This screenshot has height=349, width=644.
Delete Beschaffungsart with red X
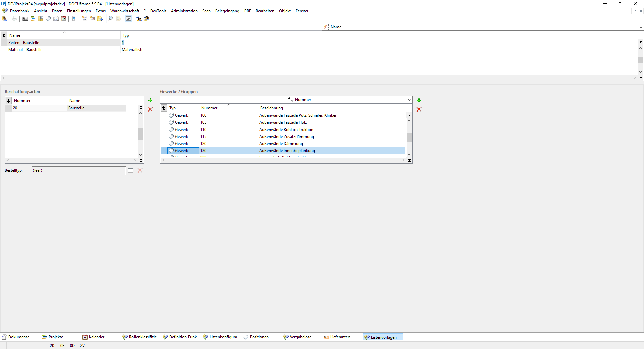(x=150, y=110)
